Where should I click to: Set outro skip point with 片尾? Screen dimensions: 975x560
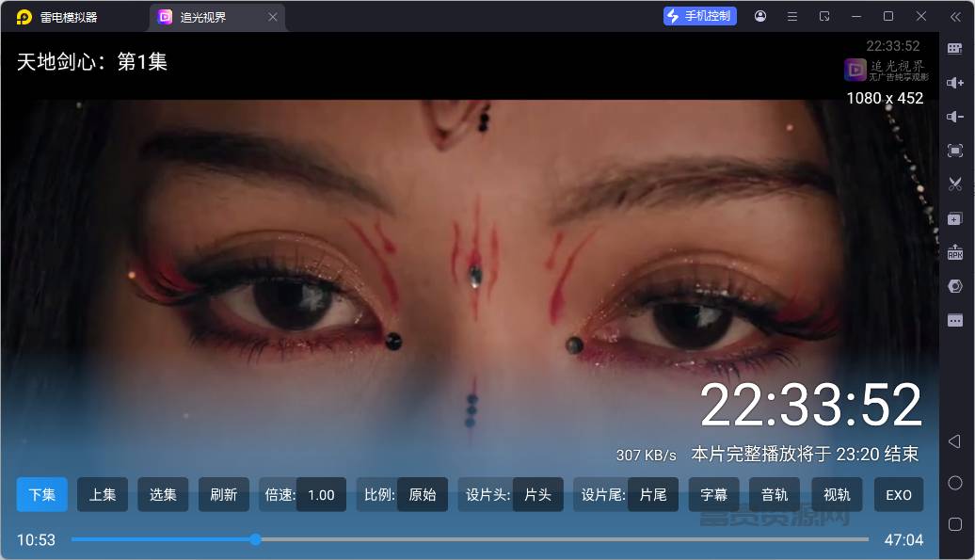tap(653, 495)
